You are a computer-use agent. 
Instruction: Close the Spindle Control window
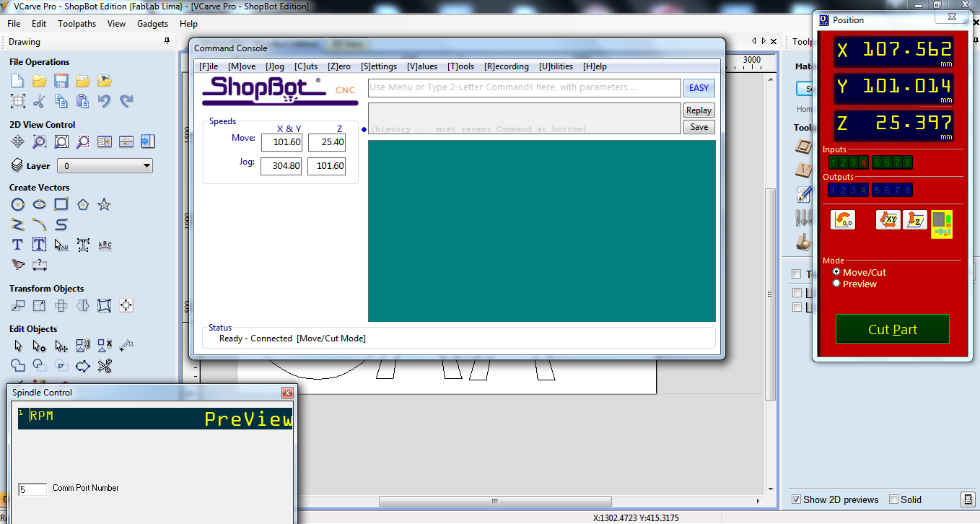point(287,393)
